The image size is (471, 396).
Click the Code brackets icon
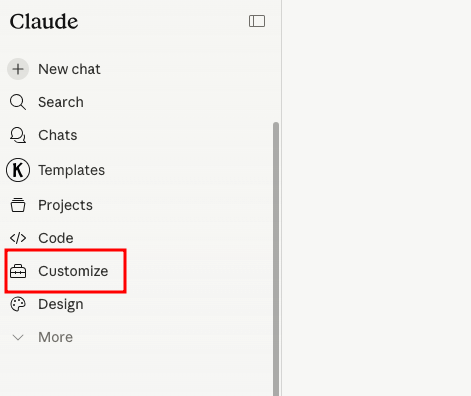point(18,238)
